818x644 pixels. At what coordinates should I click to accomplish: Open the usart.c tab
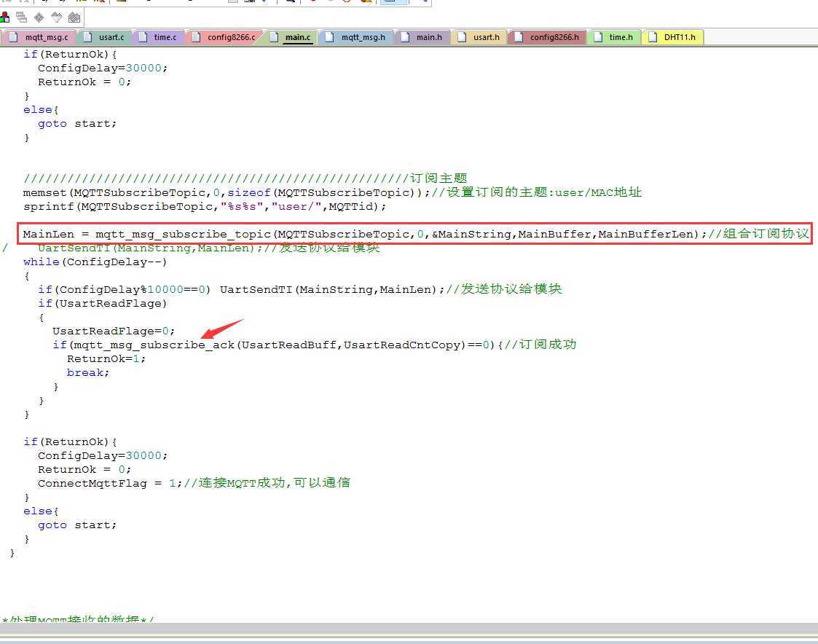[104, 37]
